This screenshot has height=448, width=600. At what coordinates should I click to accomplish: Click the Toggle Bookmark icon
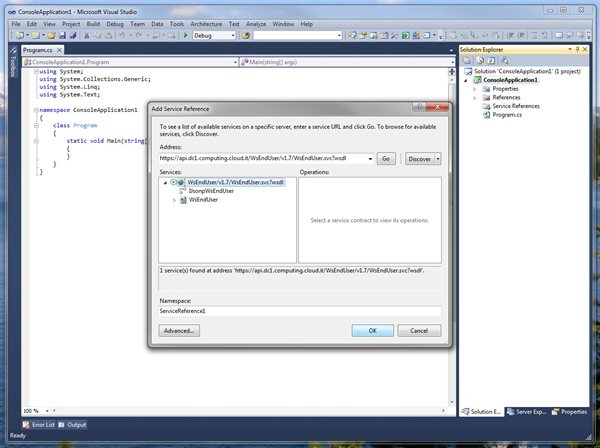point(559,36)
